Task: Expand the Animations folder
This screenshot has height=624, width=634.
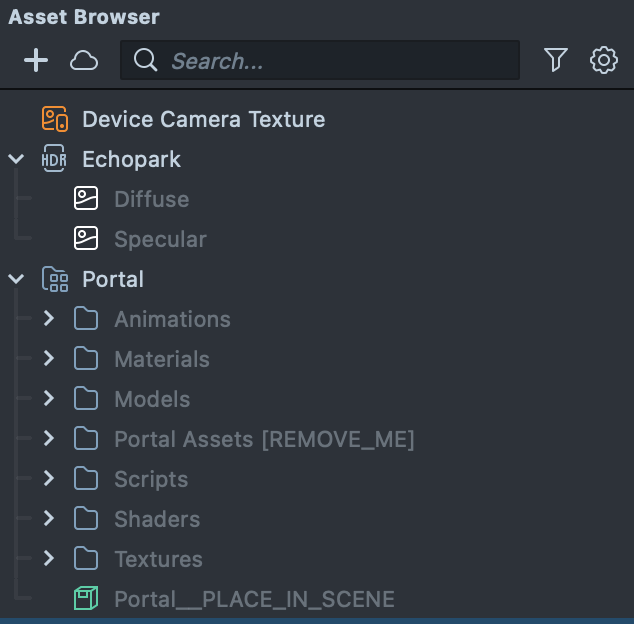Action: tap(48, 319)
